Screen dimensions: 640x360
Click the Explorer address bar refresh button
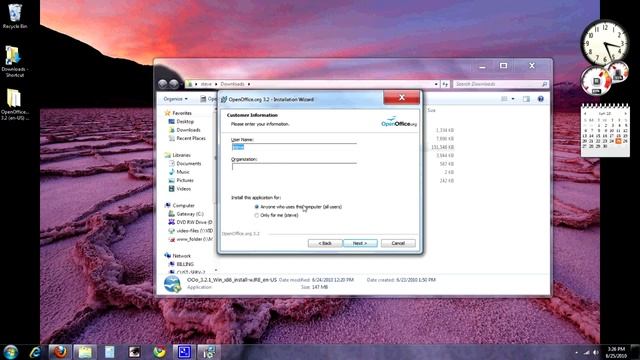point(445,84)
